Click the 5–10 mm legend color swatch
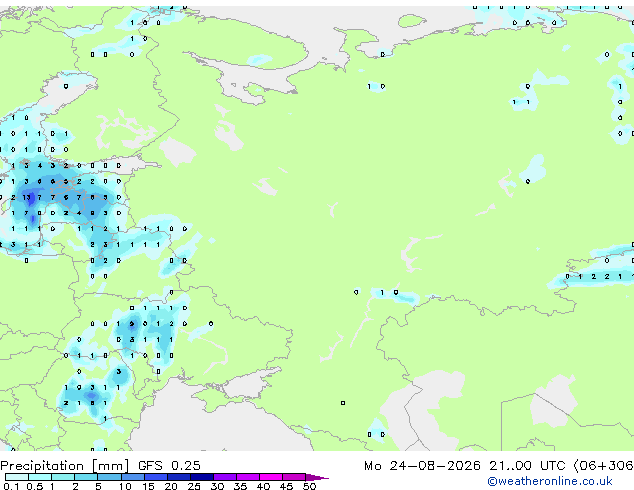The height and width of the screenshot is (490, 634). 109,477
